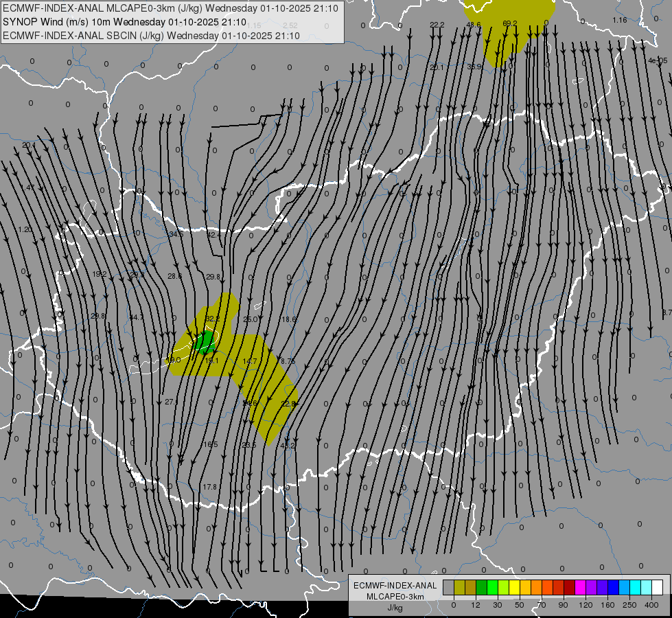
Task: Select the SBCIN title line
Action: click(x=151, y=36)
